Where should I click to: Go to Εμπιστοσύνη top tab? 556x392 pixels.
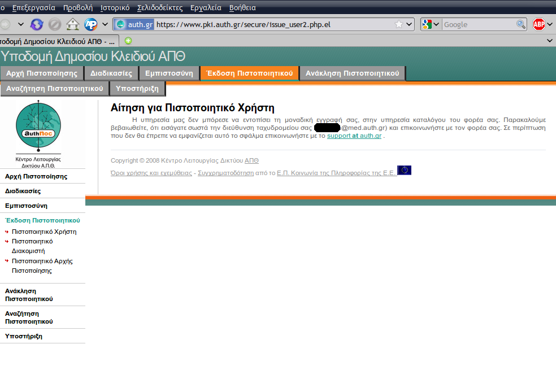pos(169,73)
